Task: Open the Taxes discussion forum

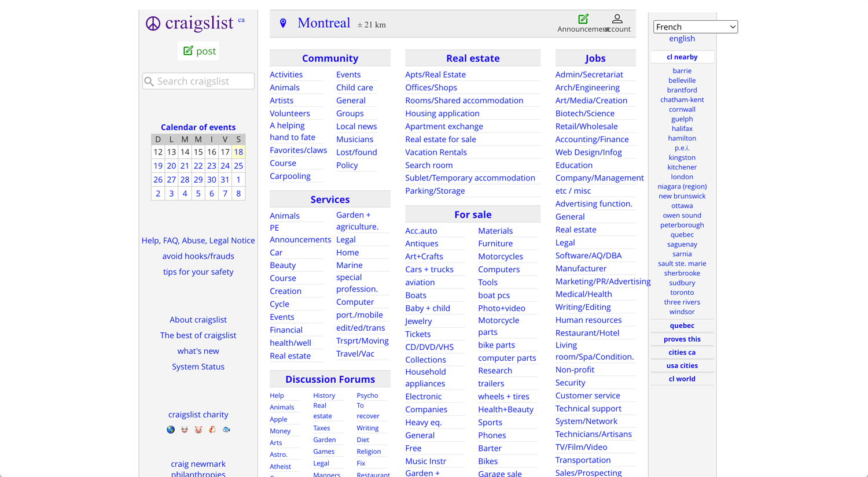Action: pos(322,428)
